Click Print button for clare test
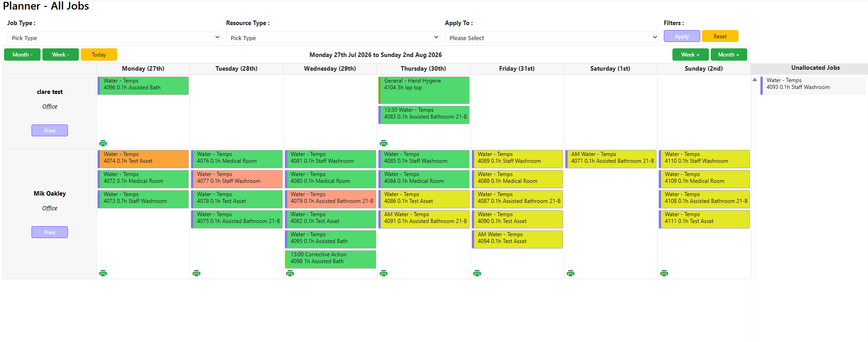This screenshot has width=868, height=342. point(50,130)
